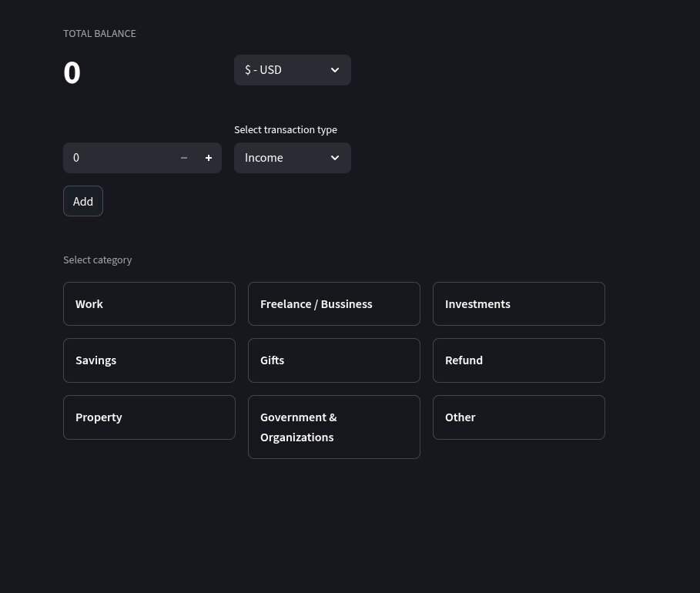Select the Work category
The width and height of the screenshot is (700, 593).
click(x=149, y=303)
